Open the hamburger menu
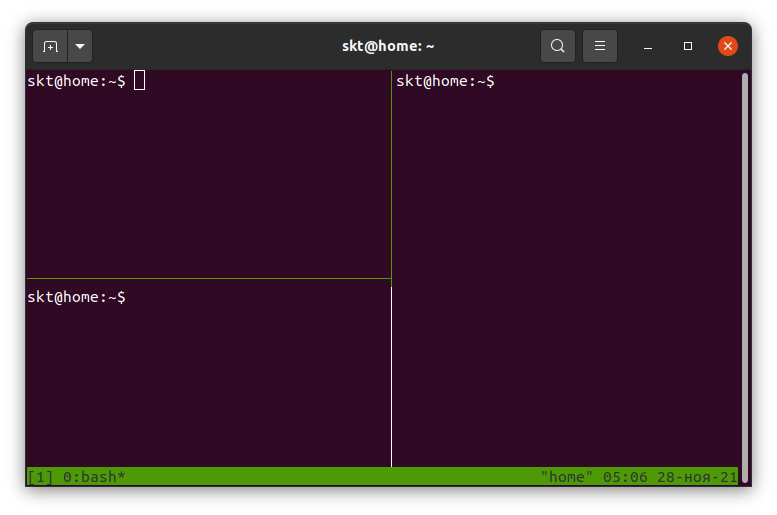Viewport: 777px width, 515px height. coord(600,46)
